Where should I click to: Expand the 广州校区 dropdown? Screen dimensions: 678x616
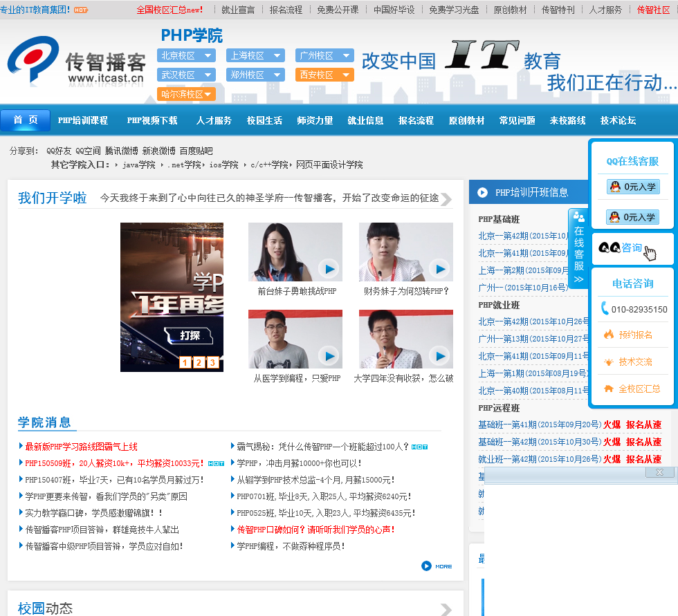coord(324,55)
